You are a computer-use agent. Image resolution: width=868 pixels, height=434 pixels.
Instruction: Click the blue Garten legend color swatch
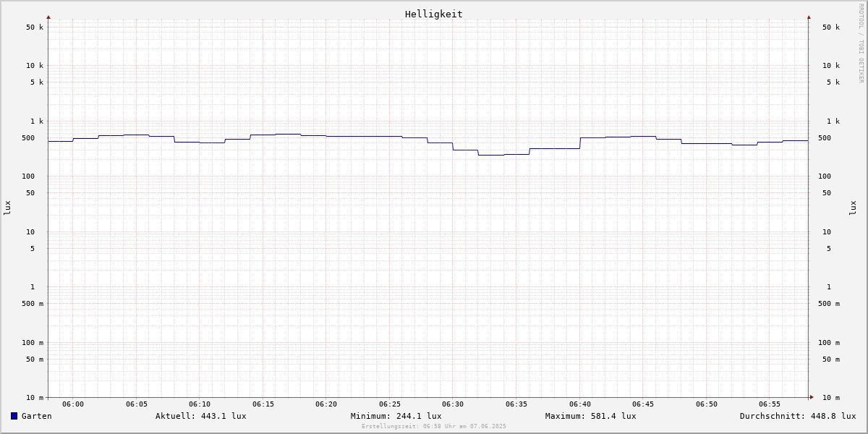[x=14, y=416]
